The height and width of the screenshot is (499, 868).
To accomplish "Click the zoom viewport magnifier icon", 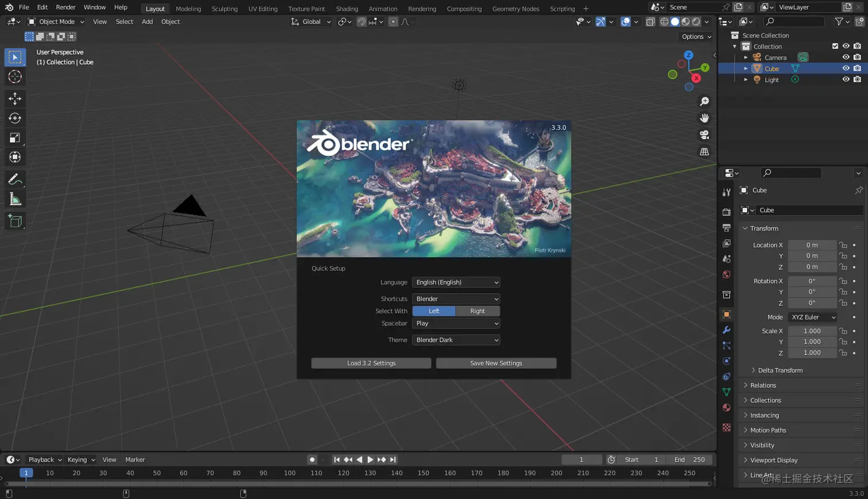I will (704, 102).
